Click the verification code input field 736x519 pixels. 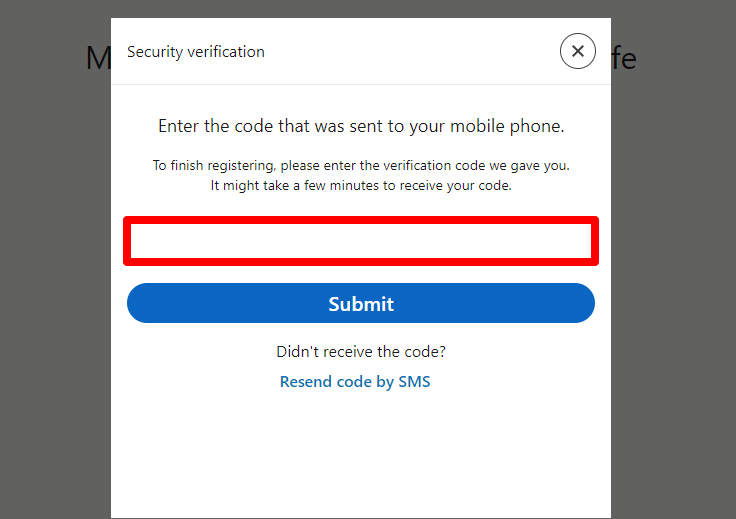click(360, 241)
